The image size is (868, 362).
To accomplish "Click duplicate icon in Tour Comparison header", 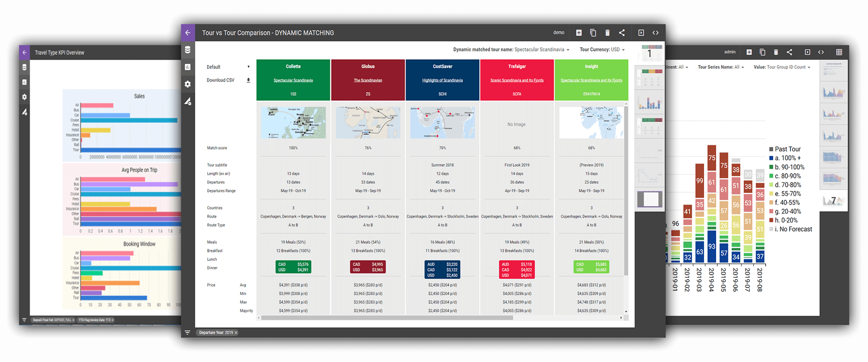I will [x=593, y=33].
